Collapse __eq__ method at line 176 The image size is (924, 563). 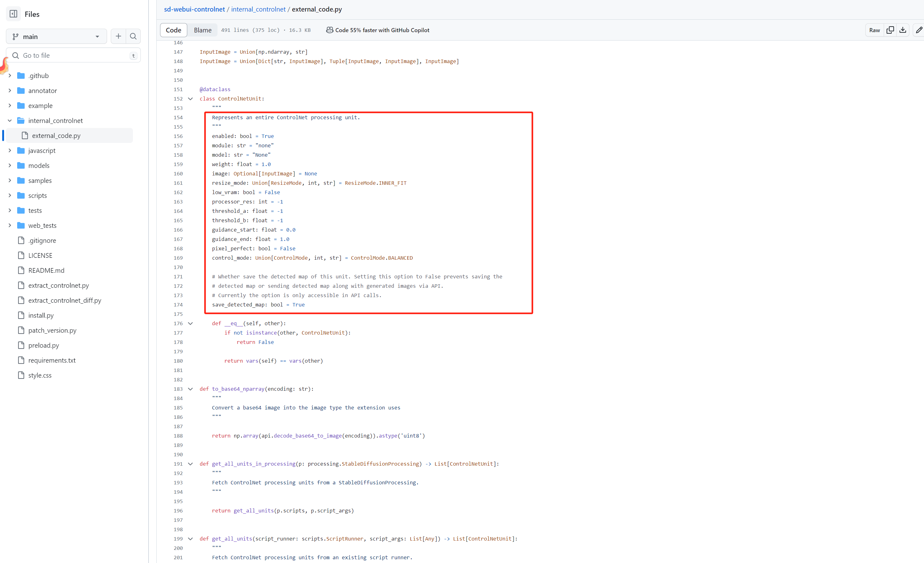coord(190,323)
